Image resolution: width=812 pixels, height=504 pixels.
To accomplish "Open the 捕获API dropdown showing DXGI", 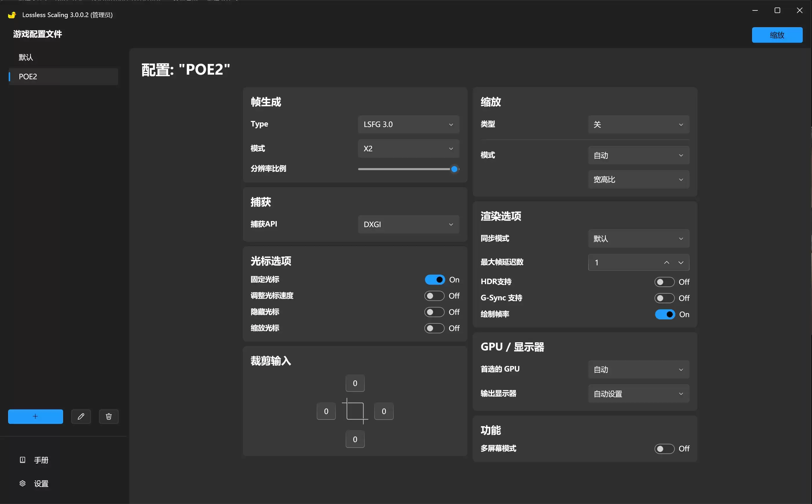I will click(x=408, y=224).
